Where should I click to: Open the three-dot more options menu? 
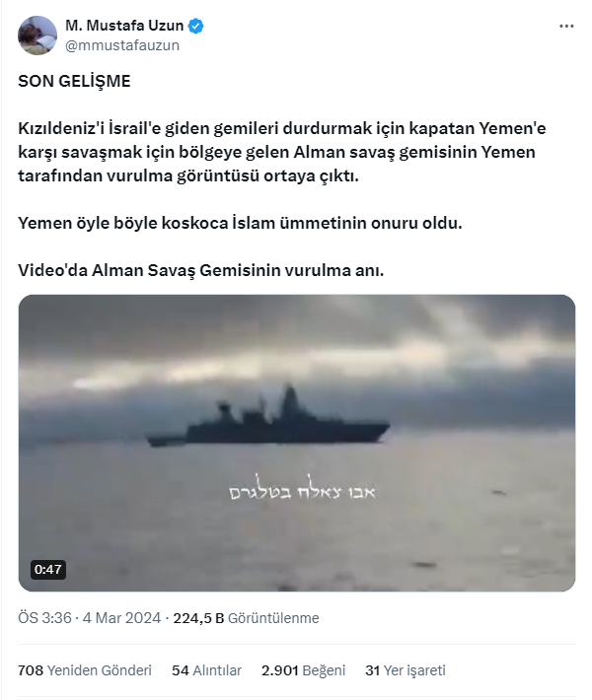pos(566,27)
